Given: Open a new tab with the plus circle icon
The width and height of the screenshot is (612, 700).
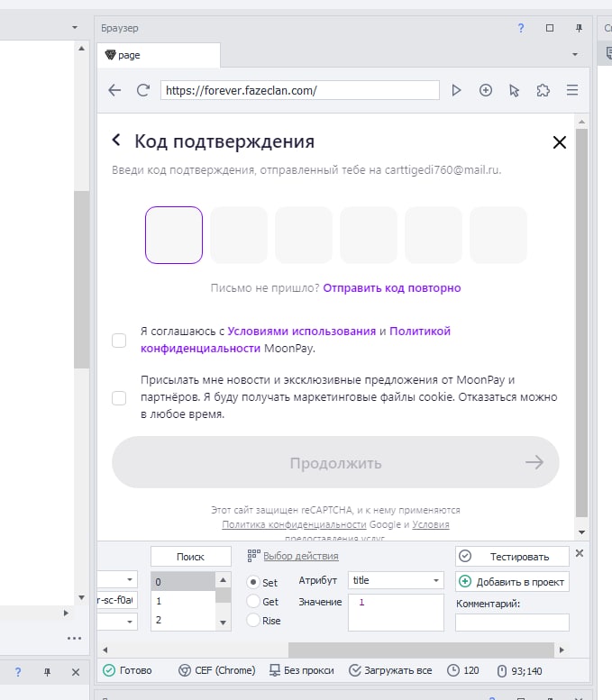Looking at the screenshot, I should tap(486, 91).
